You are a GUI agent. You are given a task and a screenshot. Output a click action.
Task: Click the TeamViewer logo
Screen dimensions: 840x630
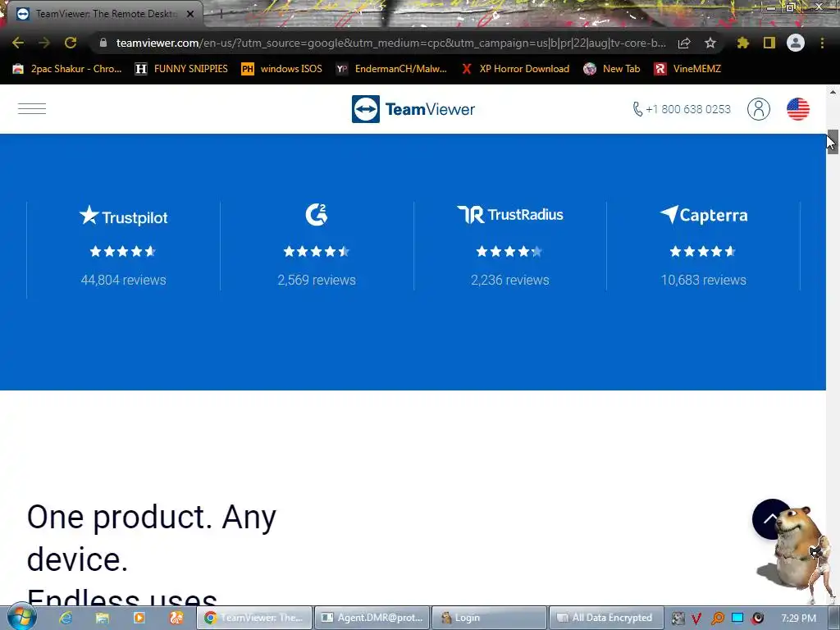point(413,109)
